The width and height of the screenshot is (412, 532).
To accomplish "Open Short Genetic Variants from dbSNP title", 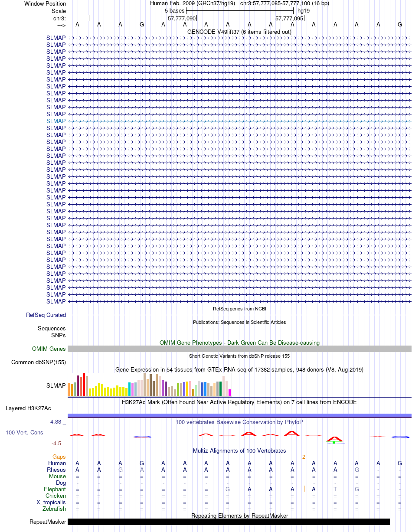I will [x=239, y=356].
